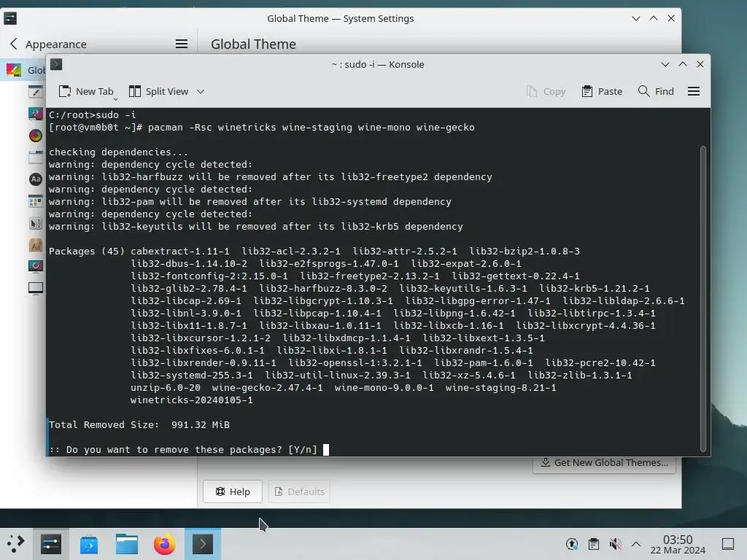The width and height of the screenshot is (747, 560).
Task: Launch Discover software center from taskbar
Action: [89, 544]
